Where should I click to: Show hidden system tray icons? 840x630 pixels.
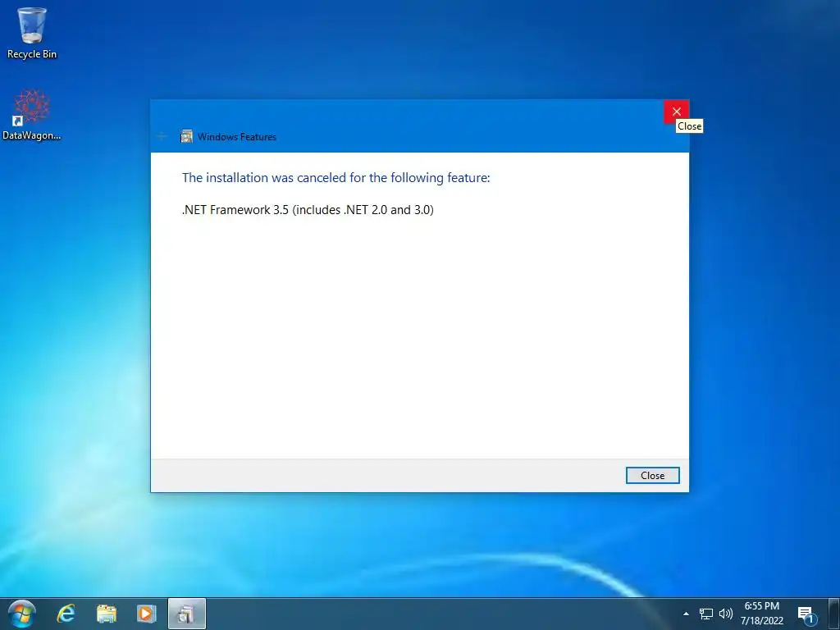point(686,614)
